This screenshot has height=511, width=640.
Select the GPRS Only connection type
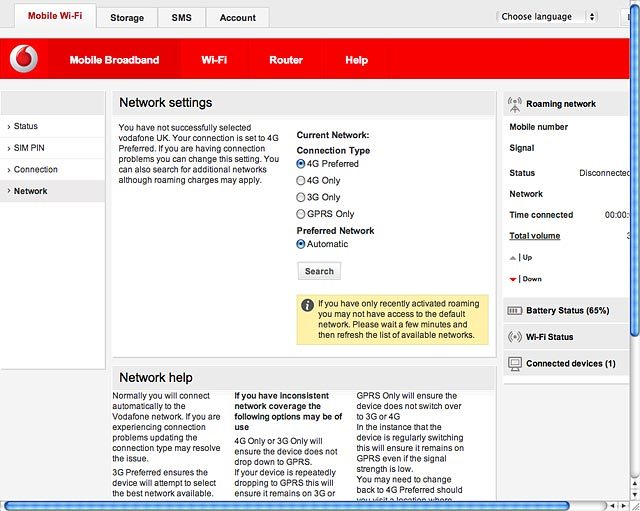(x=301, y=214)
